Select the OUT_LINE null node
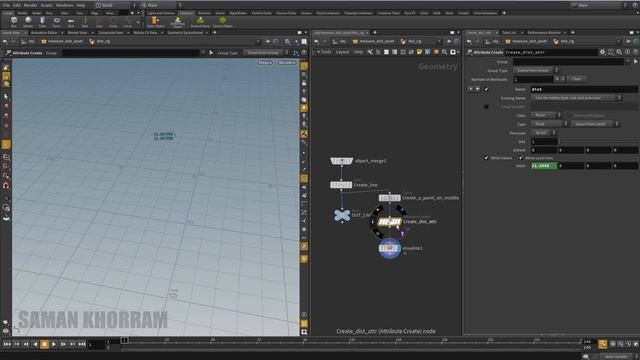 pos(342,215)
